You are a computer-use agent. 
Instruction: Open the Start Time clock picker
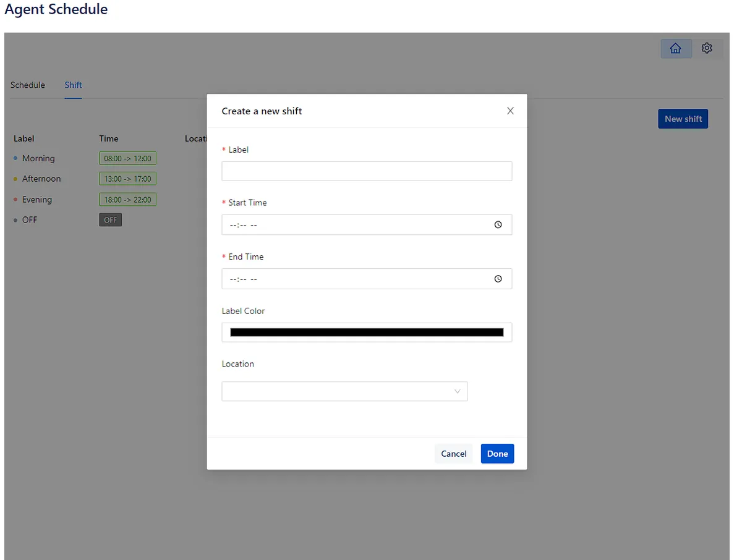pos(498,225)
